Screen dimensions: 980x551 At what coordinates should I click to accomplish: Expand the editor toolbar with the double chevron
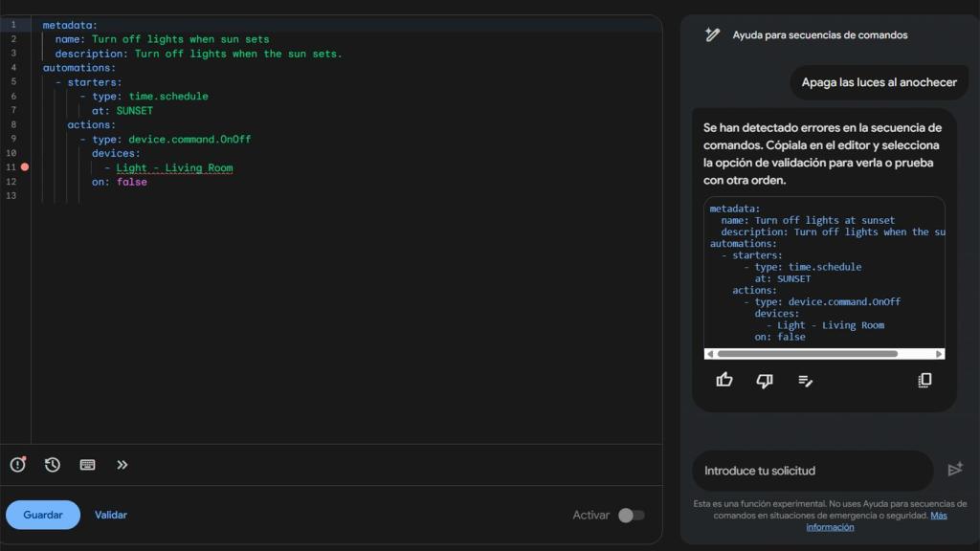pyautogui.click(x=122, y=465)
